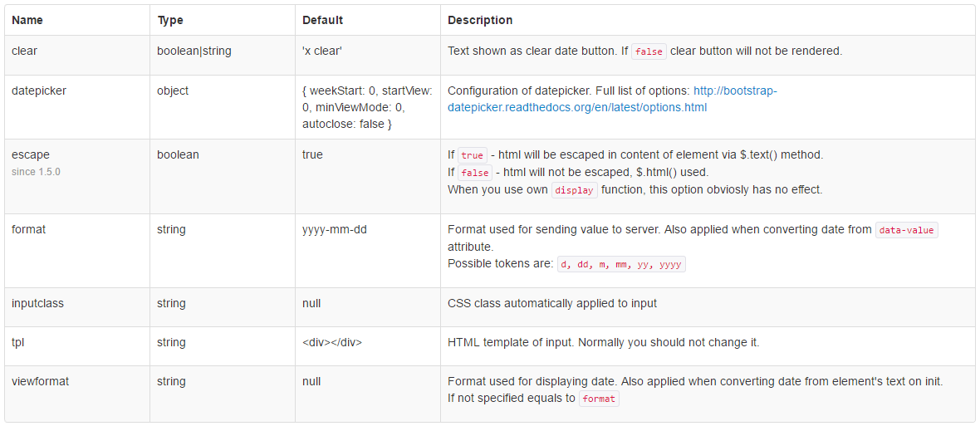Click the 'boolean|string' type cell
980x426 pixels.
194,51
